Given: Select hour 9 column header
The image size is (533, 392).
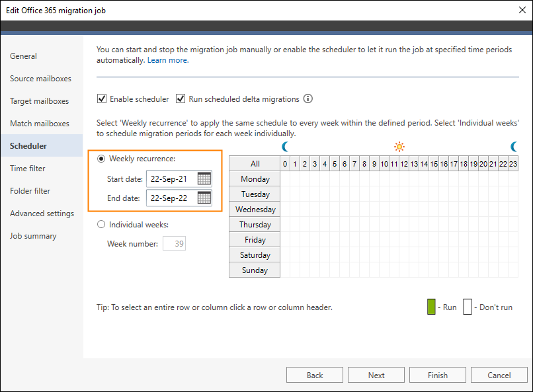Looking at the screenshot, I should click(374, 164).
